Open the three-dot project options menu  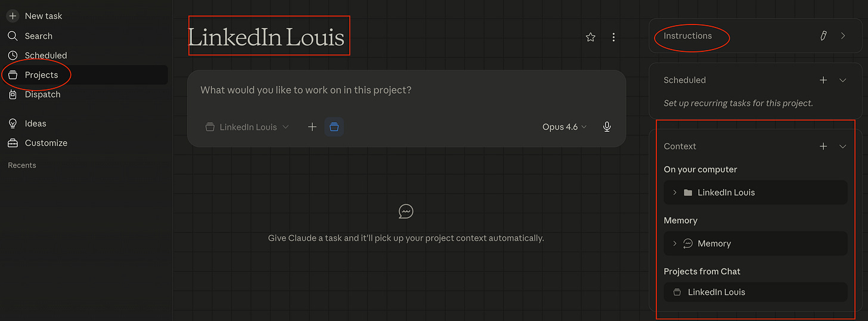pos(613,37)
